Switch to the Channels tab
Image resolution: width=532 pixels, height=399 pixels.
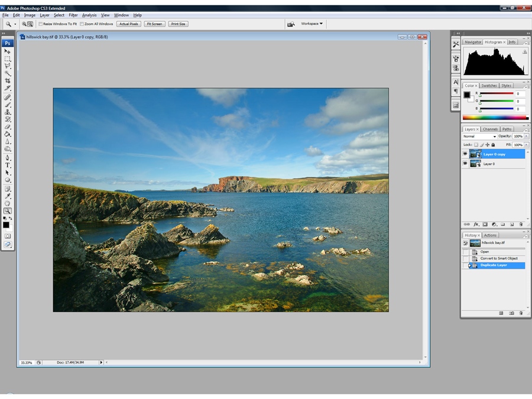coord(490,129)
